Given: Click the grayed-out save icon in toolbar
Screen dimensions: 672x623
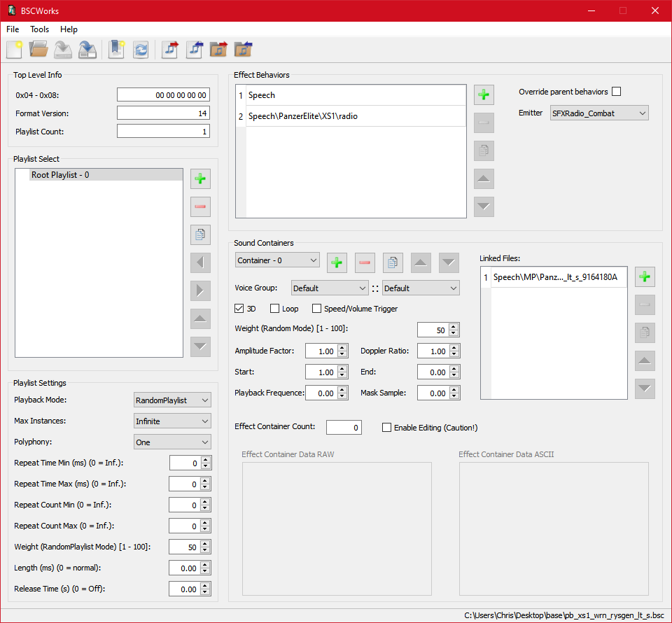Looking at the screenshot, I should [63, 50].
